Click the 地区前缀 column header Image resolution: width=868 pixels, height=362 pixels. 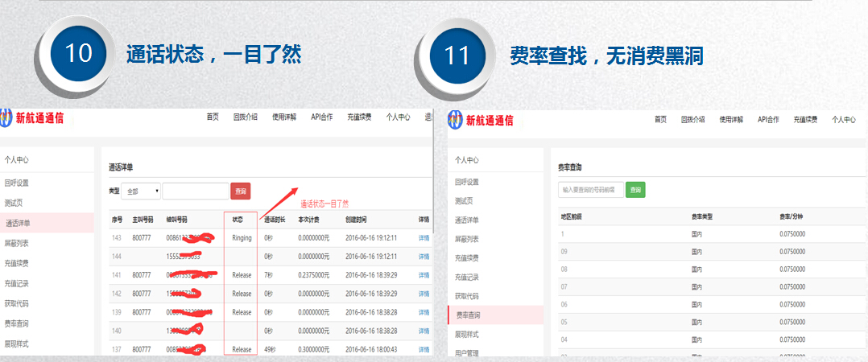(572, 216)
